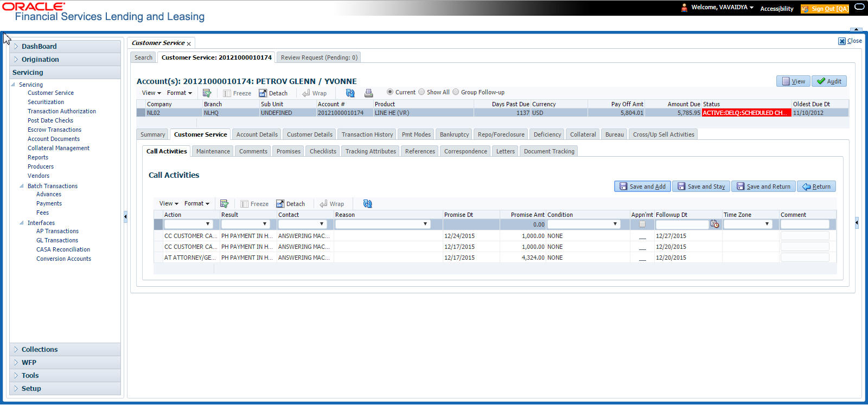Open CASA Reconciliation in navigation tree
This screenshot has width=868, height=405.
tap(63, 249)
